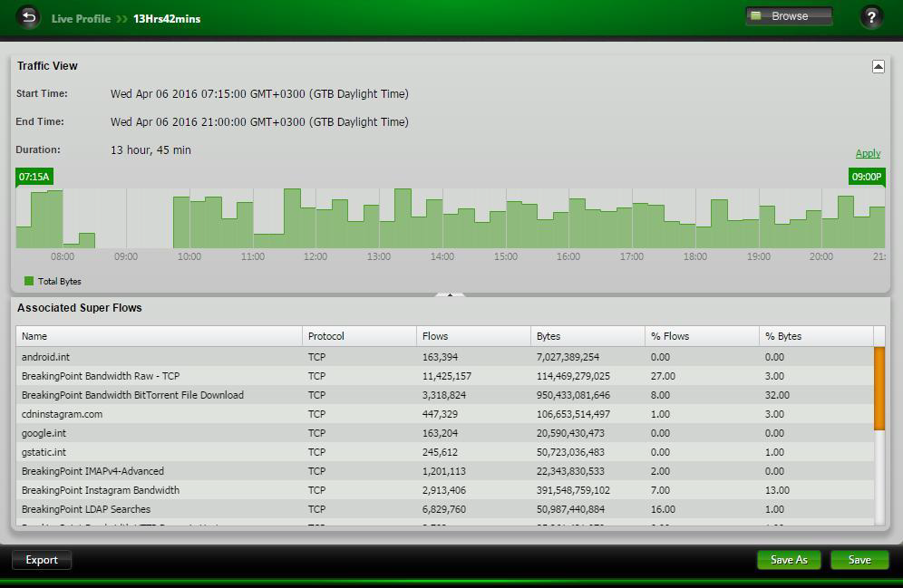This screenshot has height=588, width=903.
Task: Toggle the splitter between chart and table
Action: (450, 294)
